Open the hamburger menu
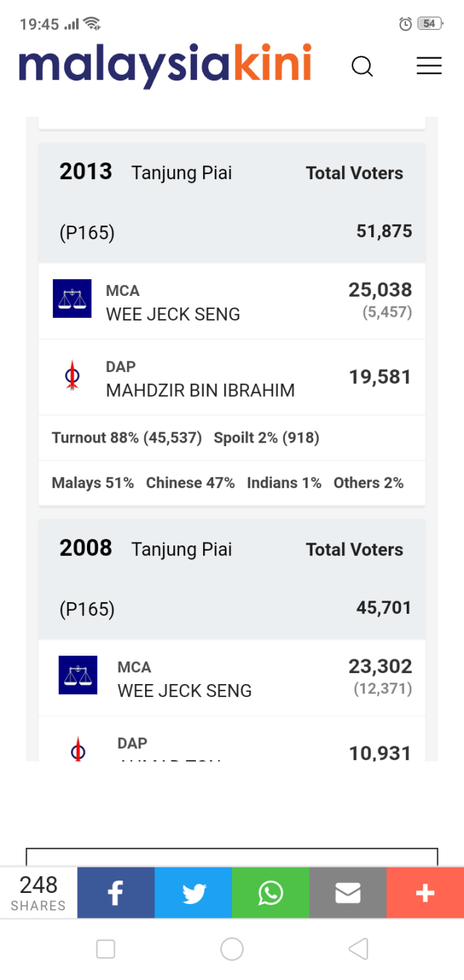 pyautogui.click(x=428, y=66)
